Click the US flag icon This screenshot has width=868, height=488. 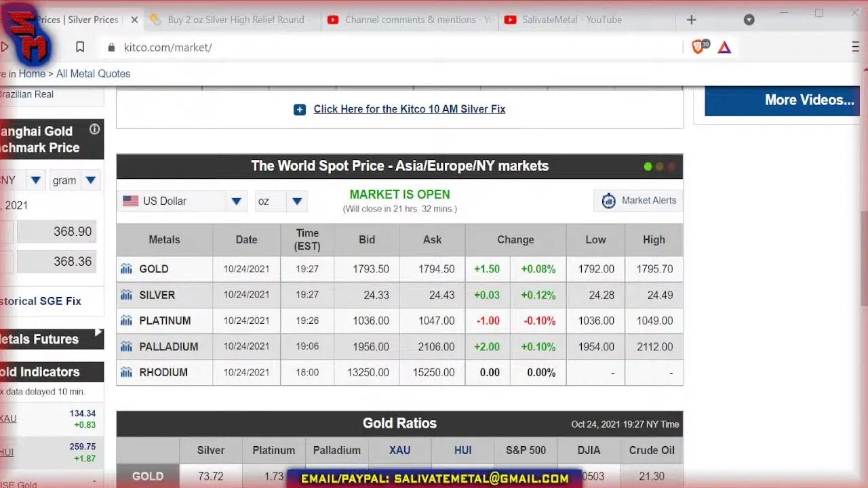[130, 201]
